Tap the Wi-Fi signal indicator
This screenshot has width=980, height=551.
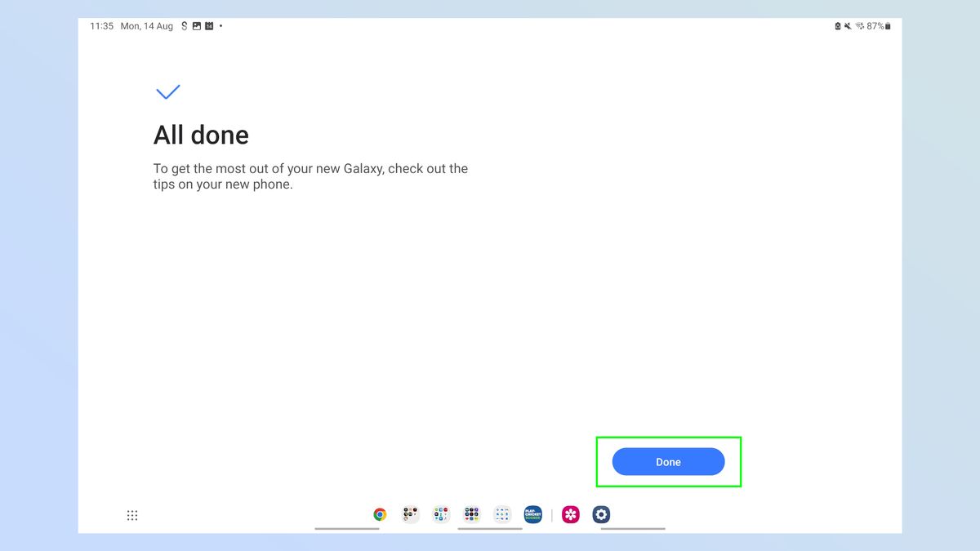pos(860,25)
